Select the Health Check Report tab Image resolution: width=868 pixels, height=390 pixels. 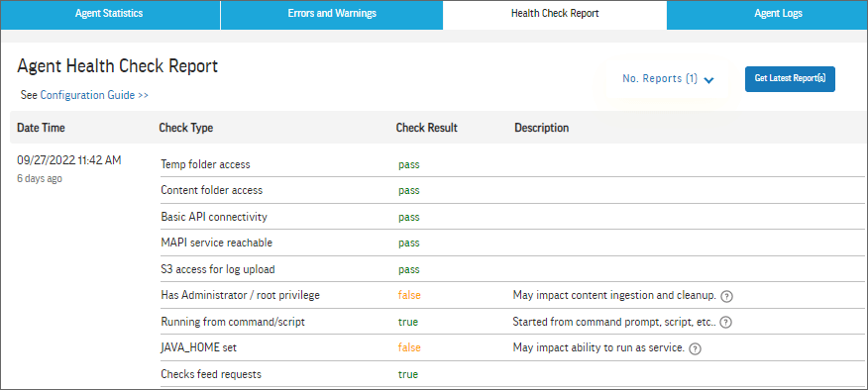click(x=555, y=14)
